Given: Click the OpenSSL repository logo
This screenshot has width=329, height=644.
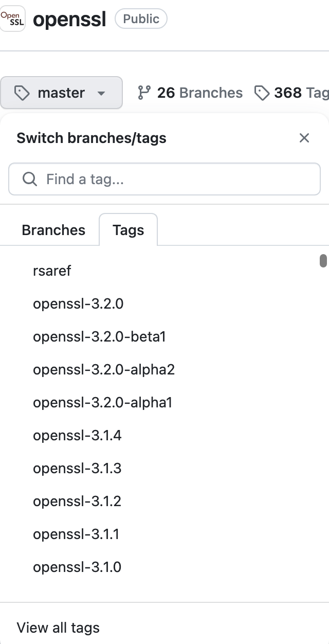Looking at the screenshot, I should (x=12, y=19).
